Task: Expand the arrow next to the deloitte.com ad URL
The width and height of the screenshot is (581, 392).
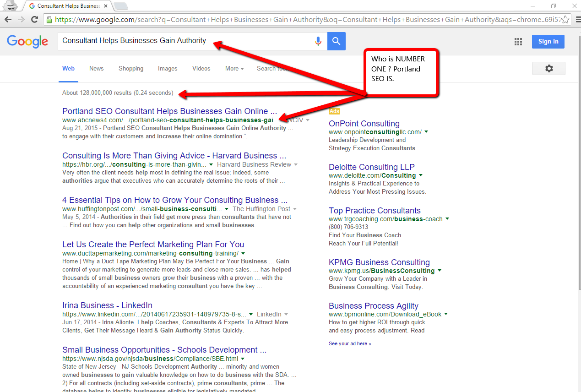Action: (x=421, y=175)
